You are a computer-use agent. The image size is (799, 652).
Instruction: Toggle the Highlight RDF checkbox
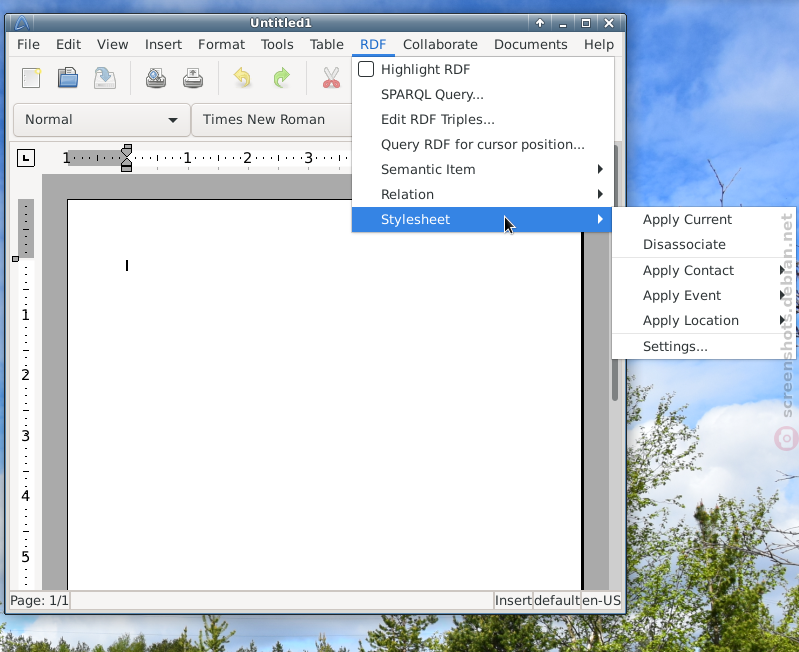coord(366,69)
